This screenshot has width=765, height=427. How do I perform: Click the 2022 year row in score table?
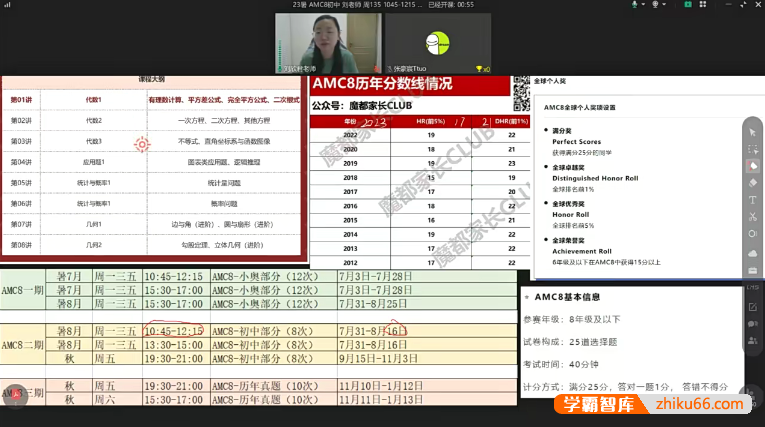[x=420, y=135]
